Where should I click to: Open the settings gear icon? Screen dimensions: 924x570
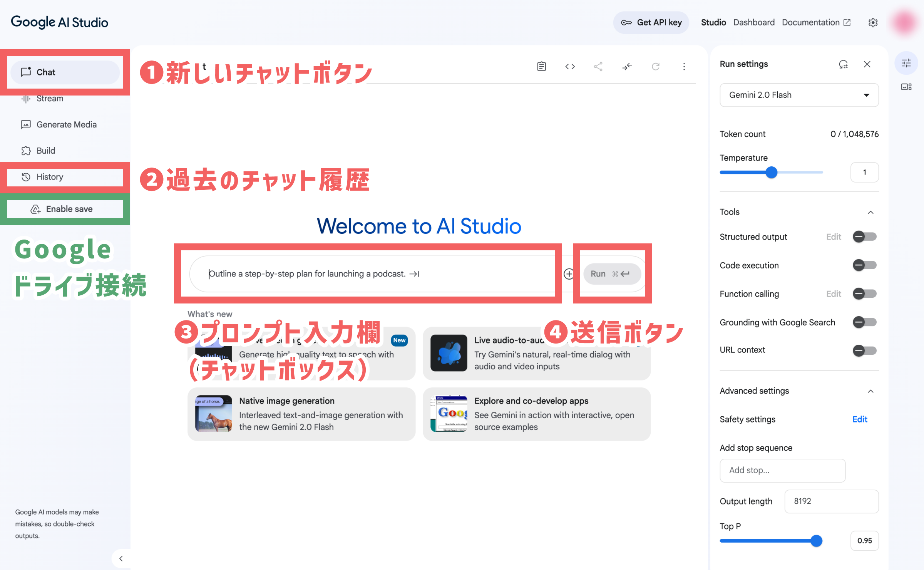point(873,23)
